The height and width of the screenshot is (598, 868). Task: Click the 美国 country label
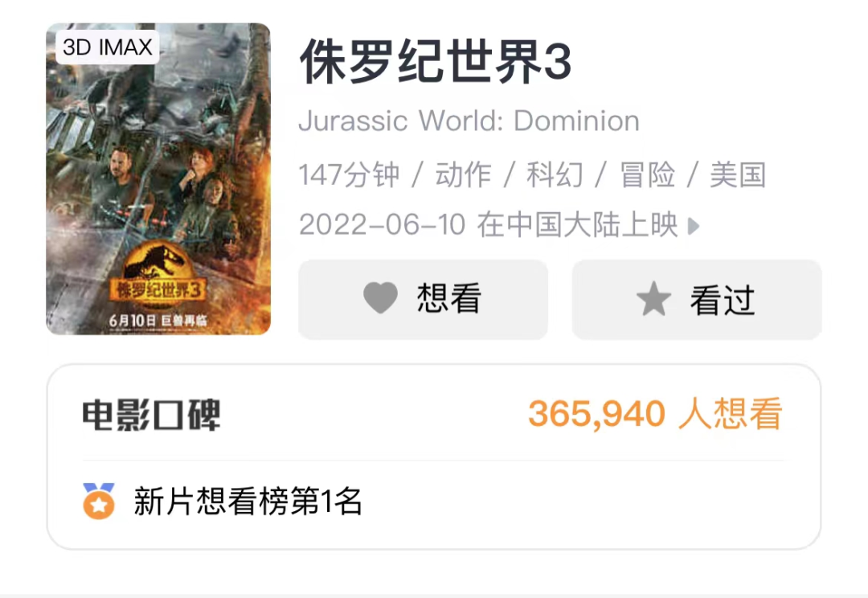tap(738, 175)
